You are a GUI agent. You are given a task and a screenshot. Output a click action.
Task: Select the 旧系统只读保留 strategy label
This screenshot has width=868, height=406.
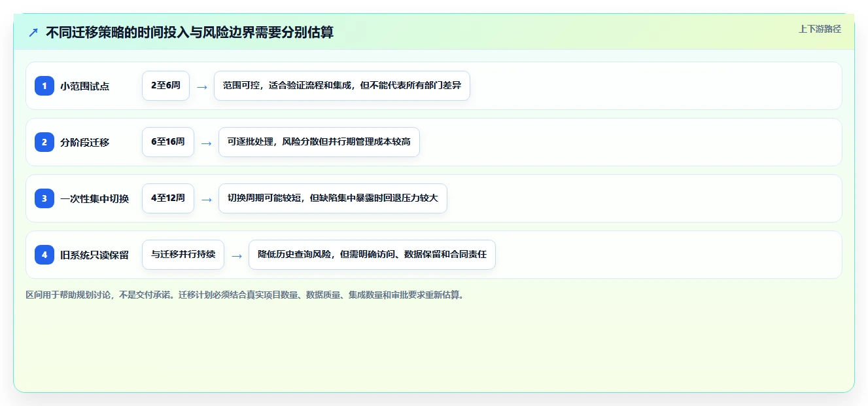95,255
